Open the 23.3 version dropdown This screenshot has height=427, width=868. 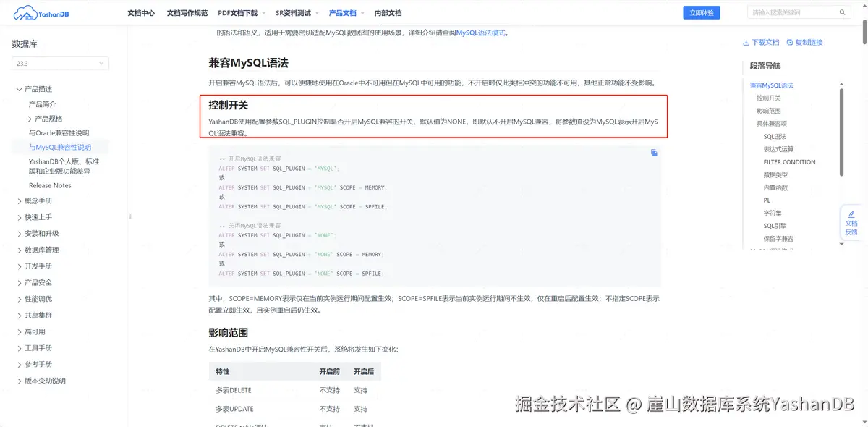click(x=60, y=64)
